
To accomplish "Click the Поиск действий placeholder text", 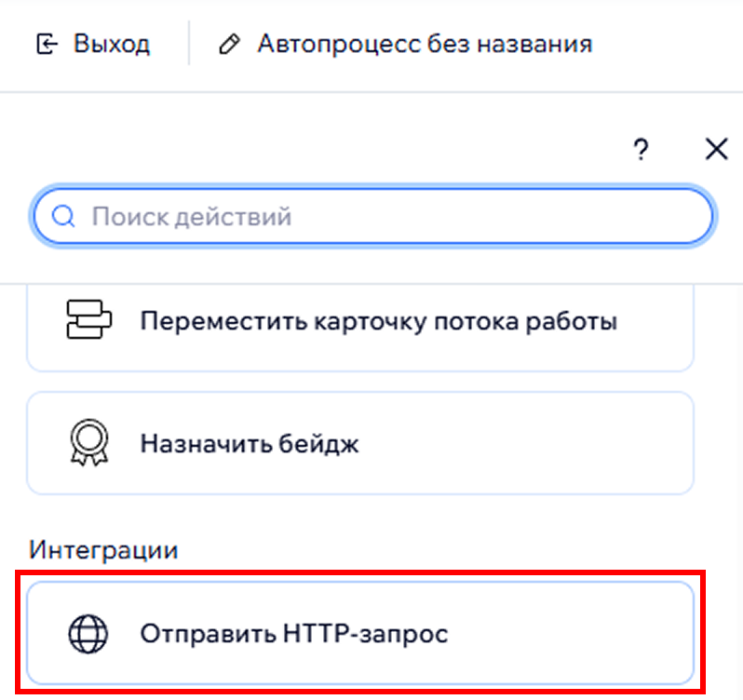I will (x=192, y=217).
